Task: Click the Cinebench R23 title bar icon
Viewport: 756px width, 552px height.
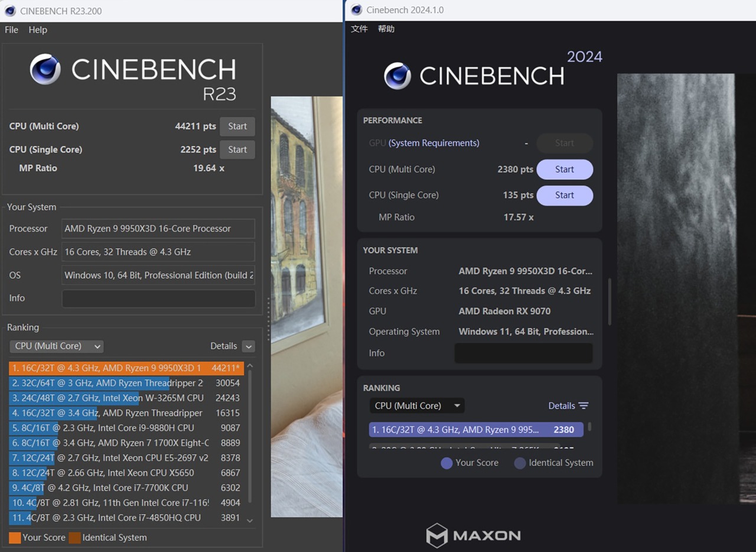Action: click(x=9, y=11)
